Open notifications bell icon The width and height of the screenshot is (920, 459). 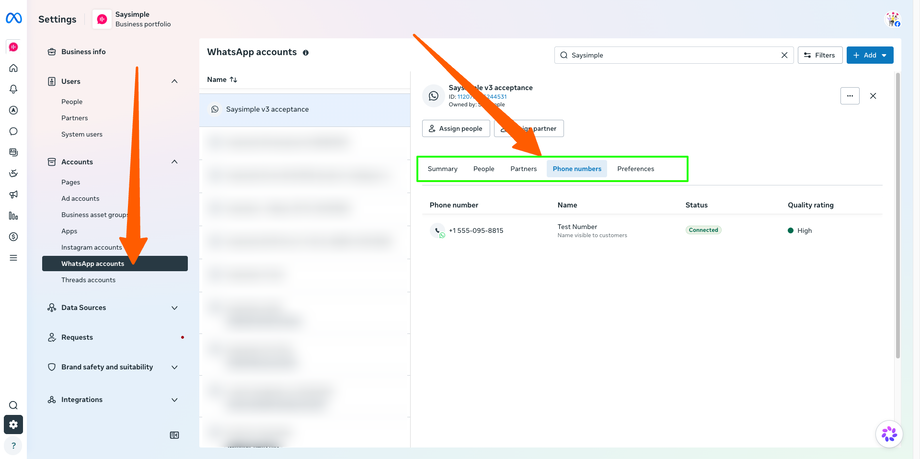point(13,89)
